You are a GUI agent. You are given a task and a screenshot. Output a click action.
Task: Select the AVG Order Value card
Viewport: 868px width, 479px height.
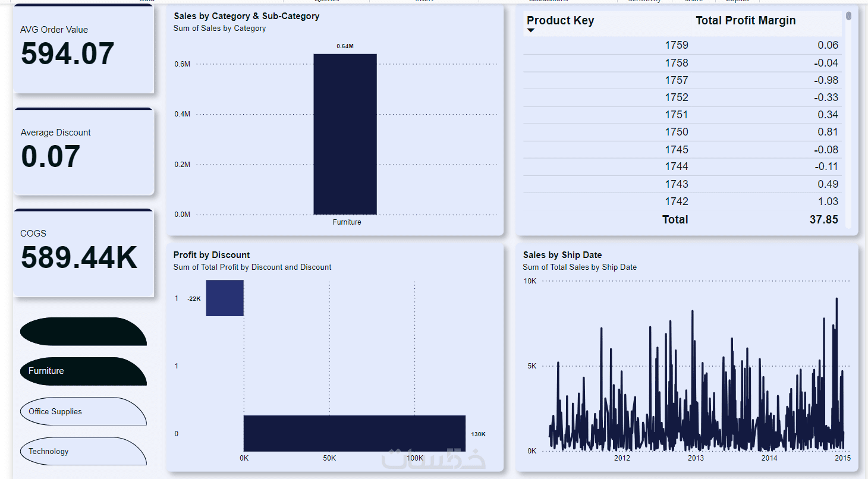[83, 49]
